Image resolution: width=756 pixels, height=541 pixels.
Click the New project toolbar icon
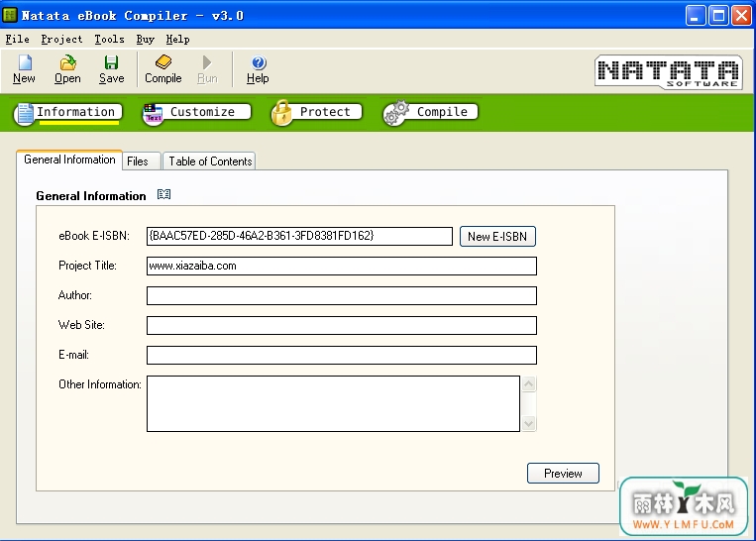(x=24, y=69)
